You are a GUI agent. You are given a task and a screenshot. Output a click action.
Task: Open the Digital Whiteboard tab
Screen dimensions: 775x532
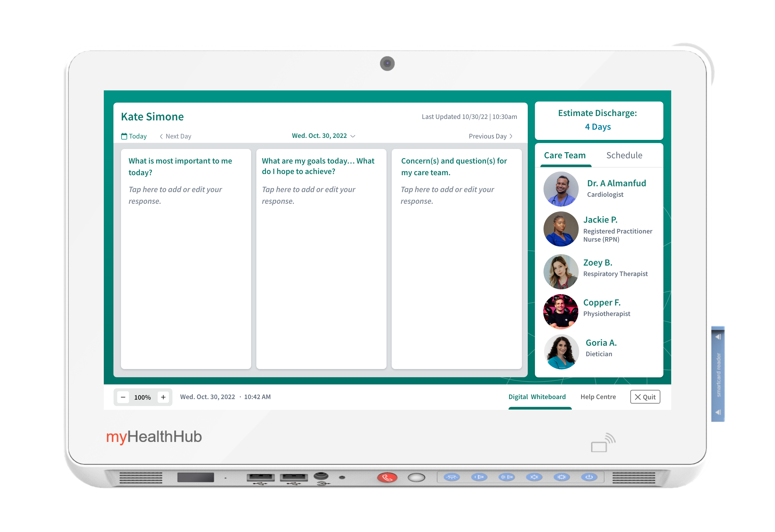537,397
